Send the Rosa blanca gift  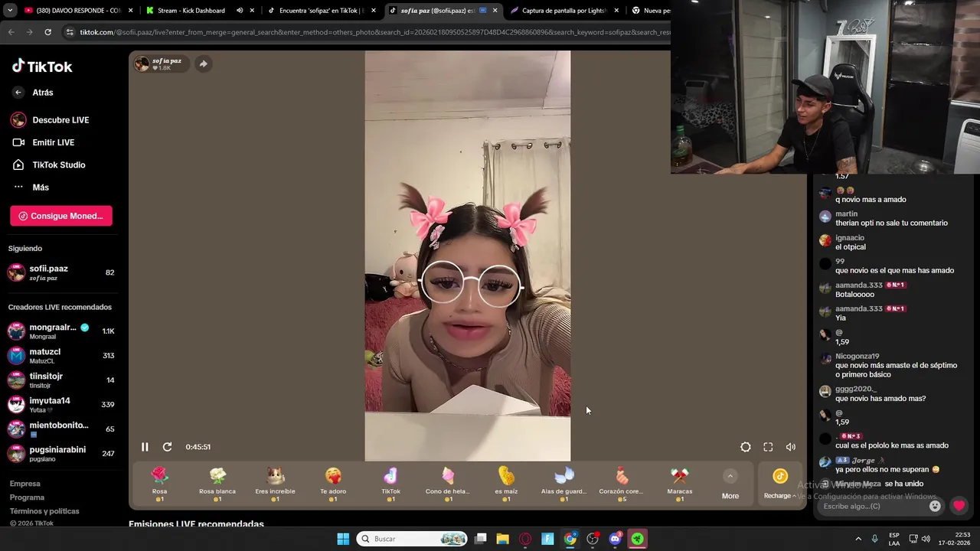(217, 484)
